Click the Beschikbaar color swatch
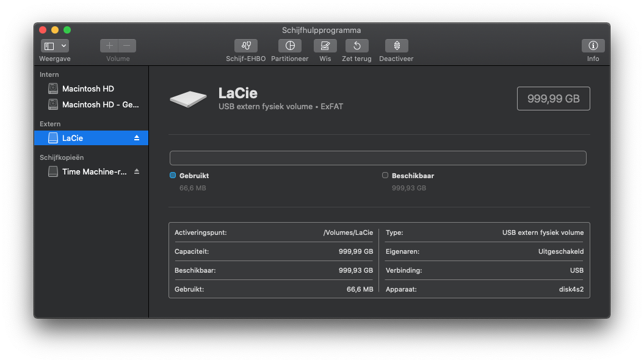This screenshot has height=363, width=644. point(385,175)
